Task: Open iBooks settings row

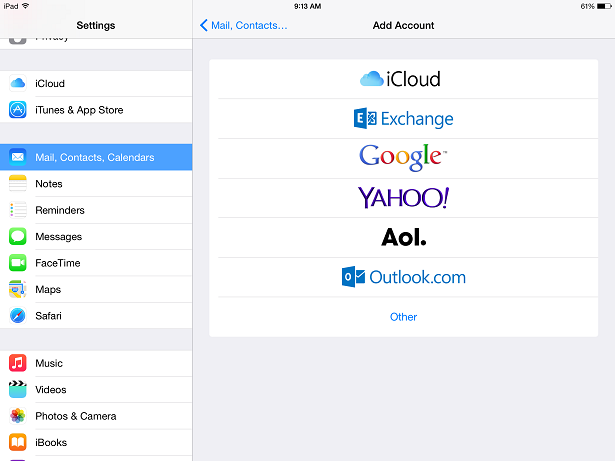Action: tap(96, 442)
